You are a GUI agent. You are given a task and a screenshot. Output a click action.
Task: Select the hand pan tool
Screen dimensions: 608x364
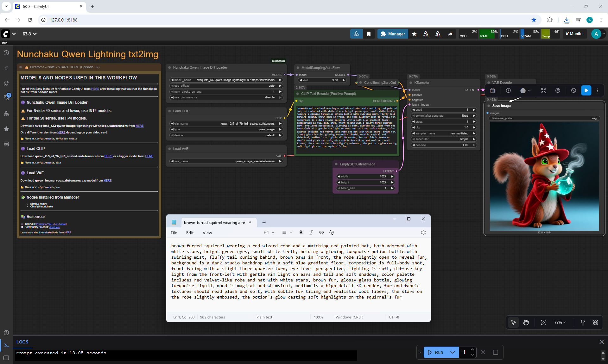point(526,322)
